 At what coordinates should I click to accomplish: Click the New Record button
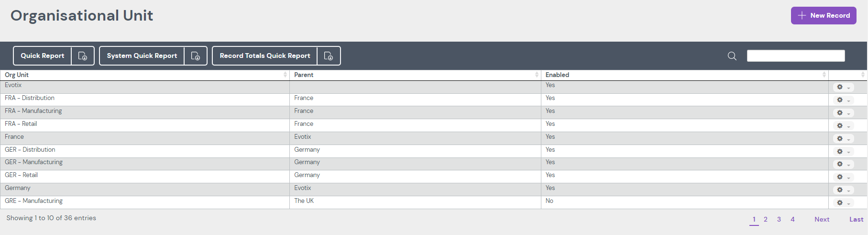coord(823,15)
